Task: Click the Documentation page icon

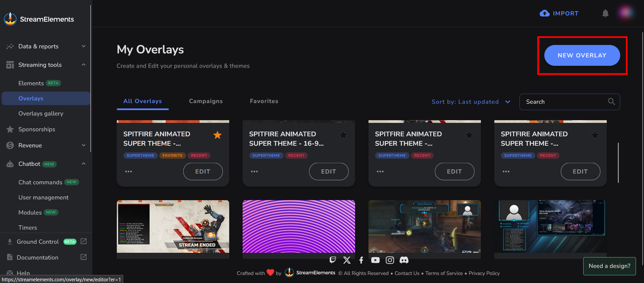Action: click(10, 257)
